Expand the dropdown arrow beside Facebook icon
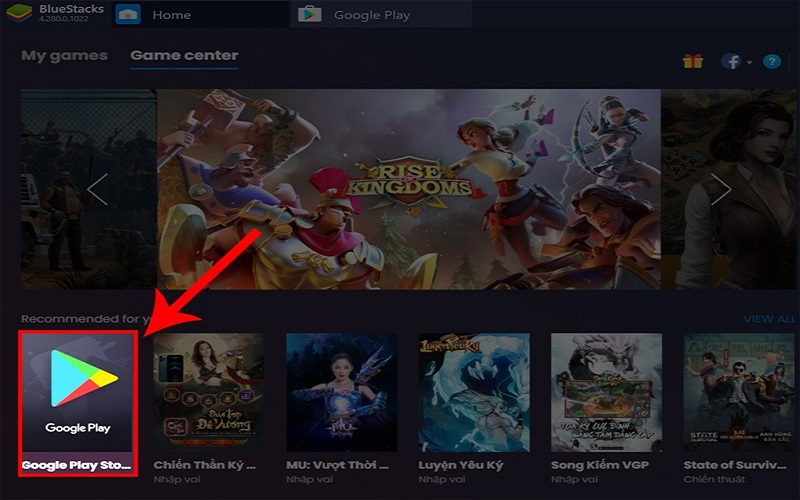This screenshot has height=500, width=800. (x=749, y=62)
